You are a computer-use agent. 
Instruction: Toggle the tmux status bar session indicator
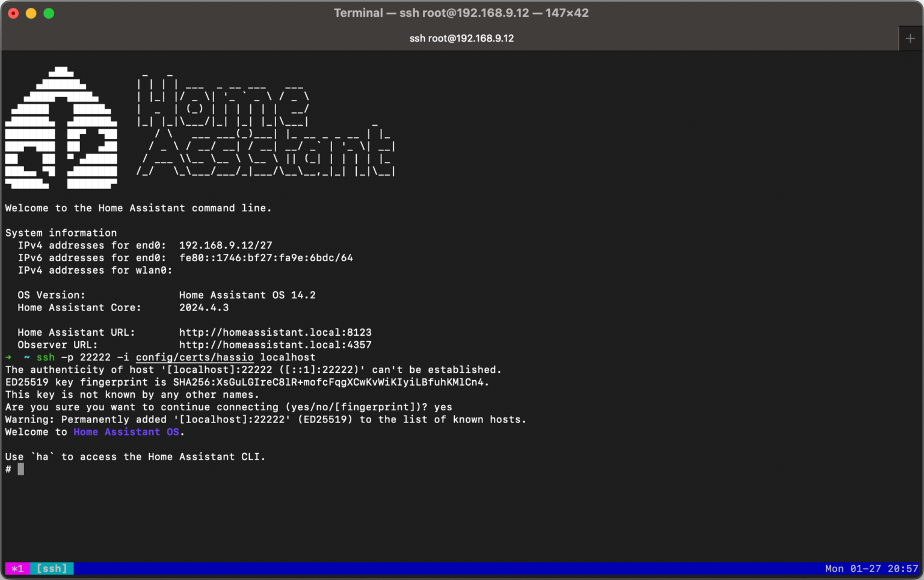click(17, 568)
